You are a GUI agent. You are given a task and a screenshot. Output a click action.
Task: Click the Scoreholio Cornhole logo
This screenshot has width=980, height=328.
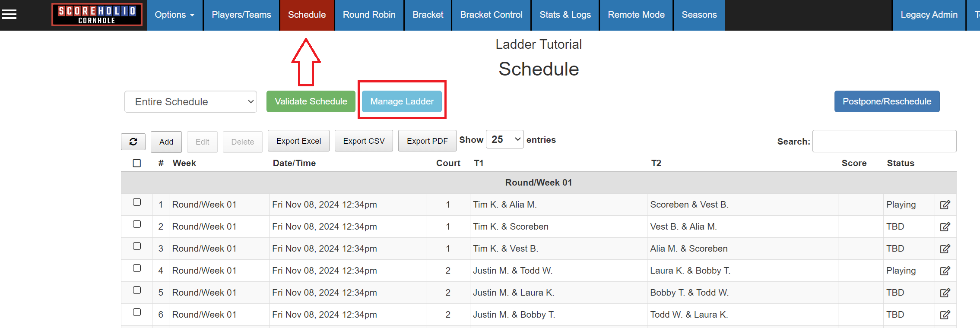[x=97, y=15]
